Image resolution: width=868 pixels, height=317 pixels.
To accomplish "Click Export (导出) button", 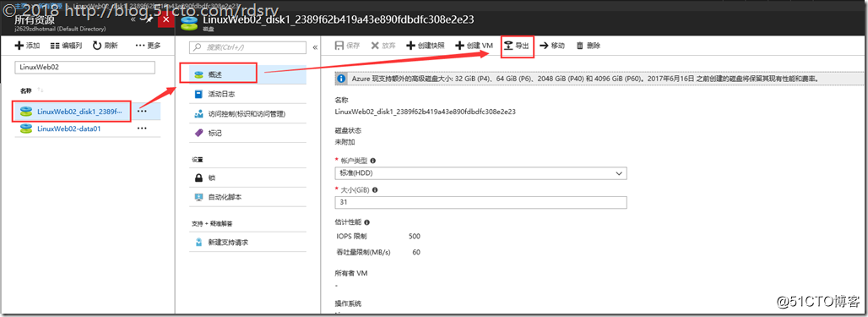I will coord(517,46).
